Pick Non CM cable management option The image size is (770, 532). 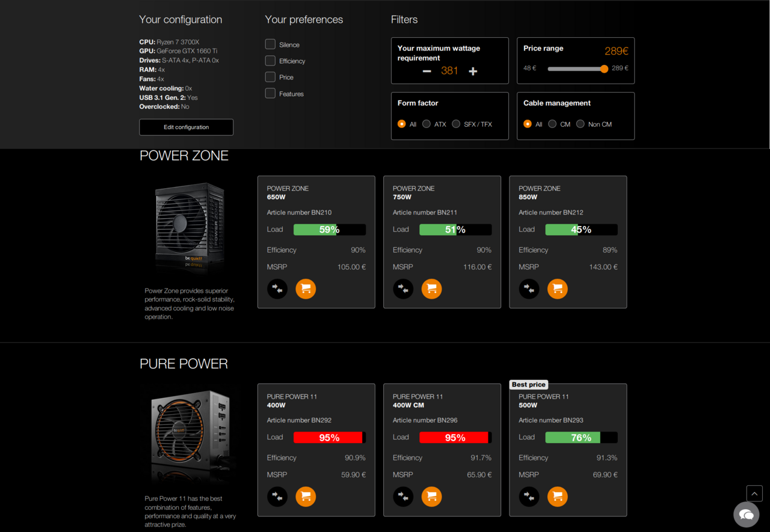pos(581,124)
